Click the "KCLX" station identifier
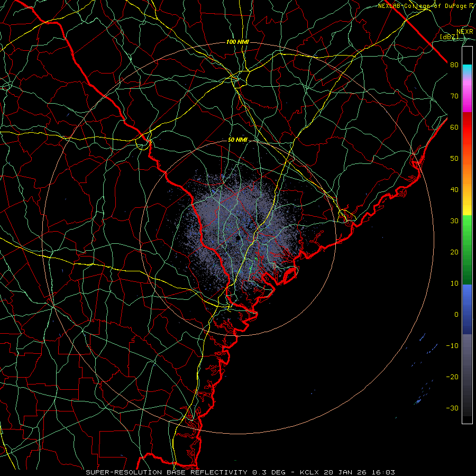 (x=309, y=472)
